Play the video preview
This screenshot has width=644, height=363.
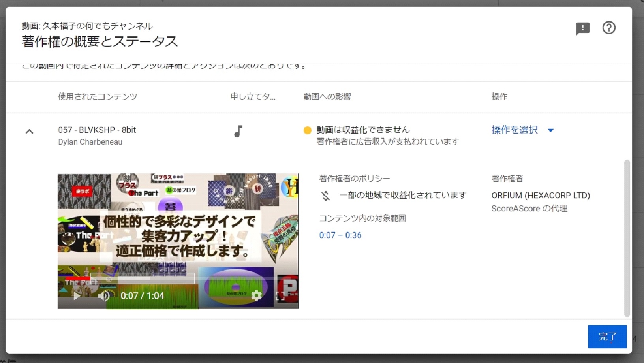pos(77,296)
